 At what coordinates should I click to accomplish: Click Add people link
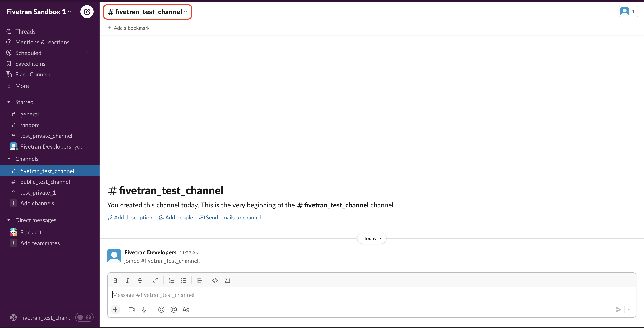(x=176, y=218)
